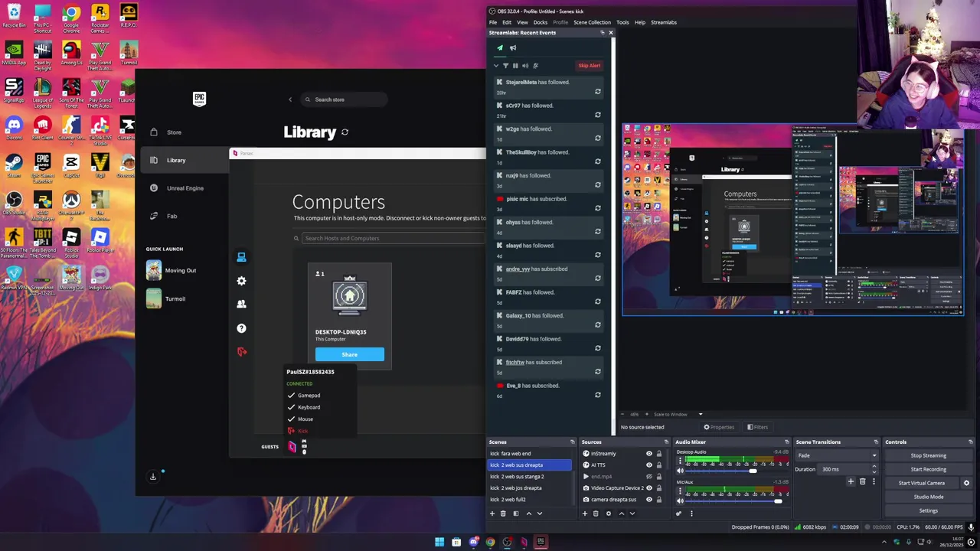Screen dimensions: 980x551
Task: Remove selected scene with trash icon
Action: [503, 514]
